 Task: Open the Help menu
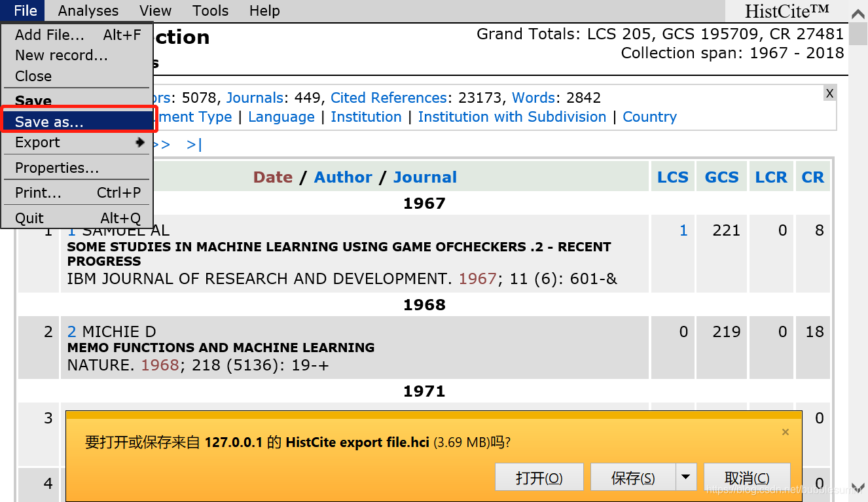(264, 10)
